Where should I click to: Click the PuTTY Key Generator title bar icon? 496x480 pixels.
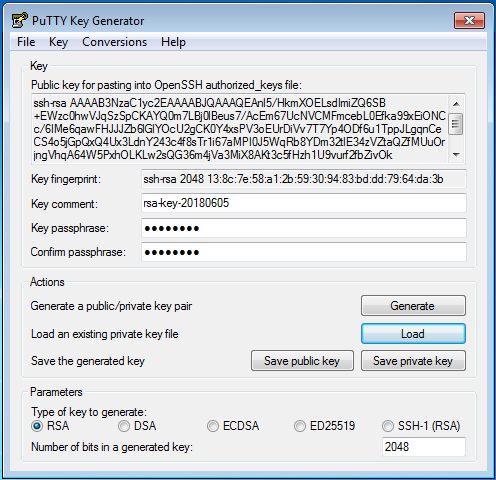click(19, 20)
